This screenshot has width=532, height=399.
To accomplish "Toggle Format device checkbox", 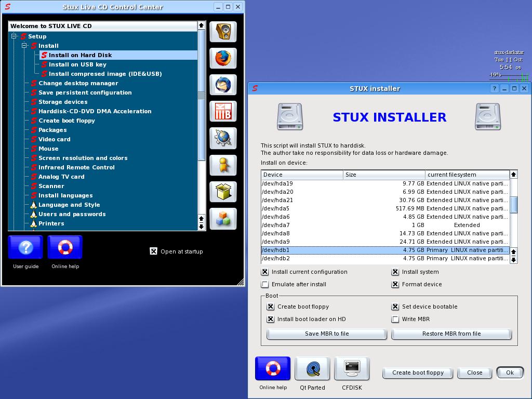I will click(395, 284).
